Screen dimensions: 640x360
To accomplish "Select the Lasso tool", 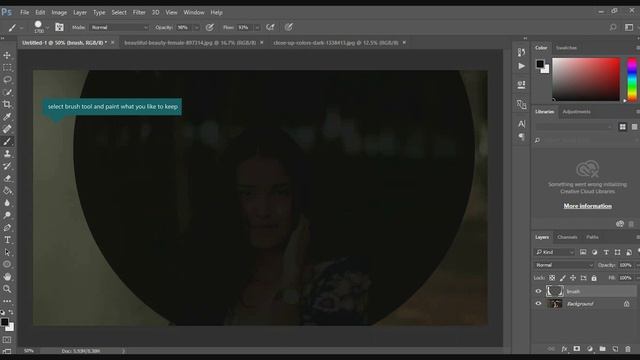I will [x=7, y=80].
